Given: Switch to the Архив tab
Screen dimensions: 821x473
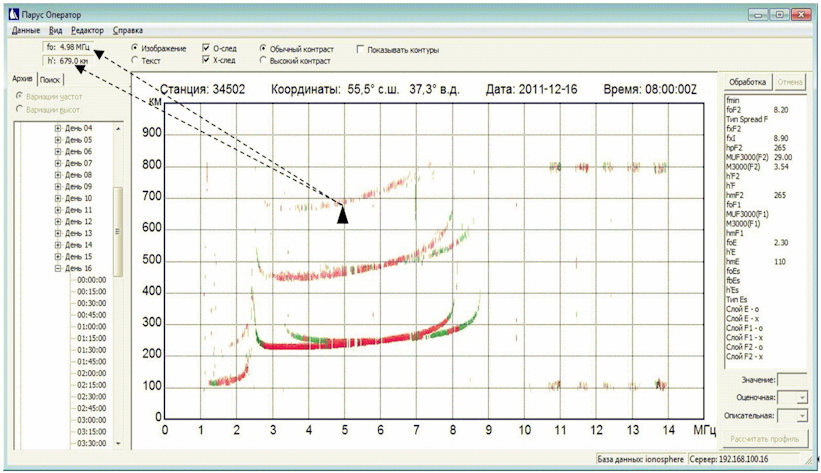Looking at the screenshot, I should click(23, 79).
